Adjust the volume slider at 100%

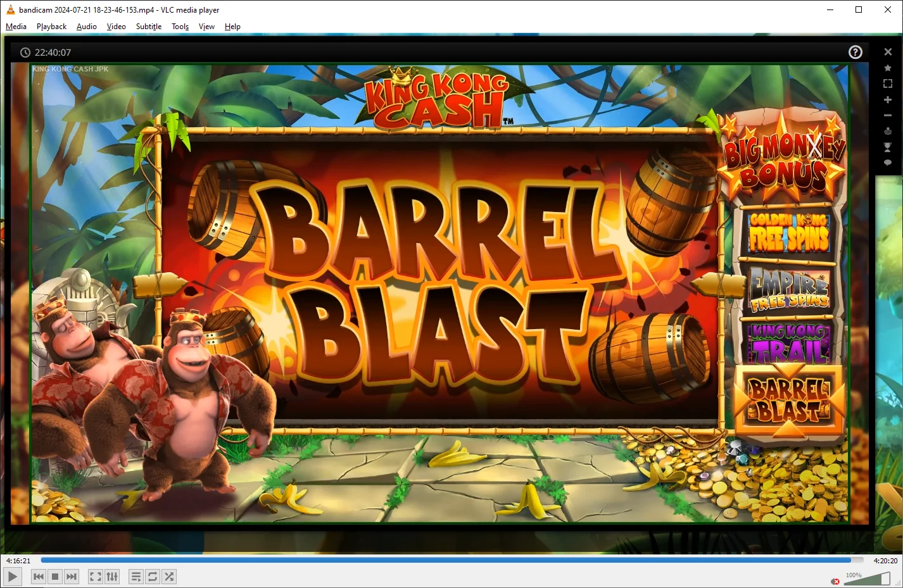(x=868, y=579)
